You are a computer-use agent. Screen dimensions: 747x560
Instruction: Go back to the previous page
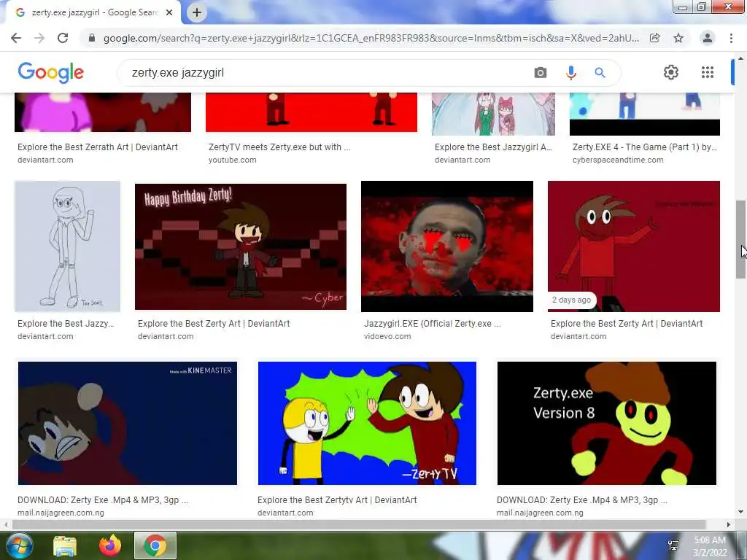pos(16,38)
